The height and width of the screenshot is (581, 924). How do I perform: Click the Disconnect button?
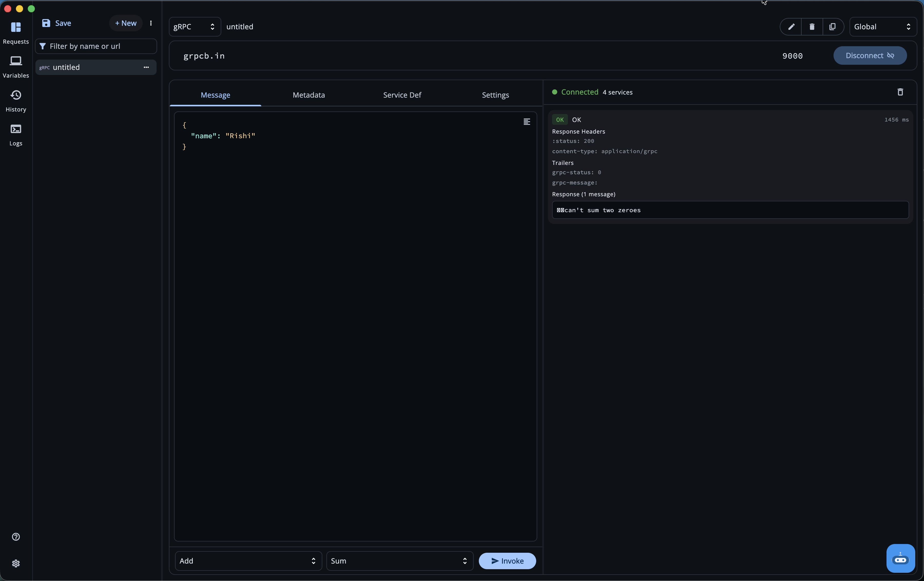[870, 56]
